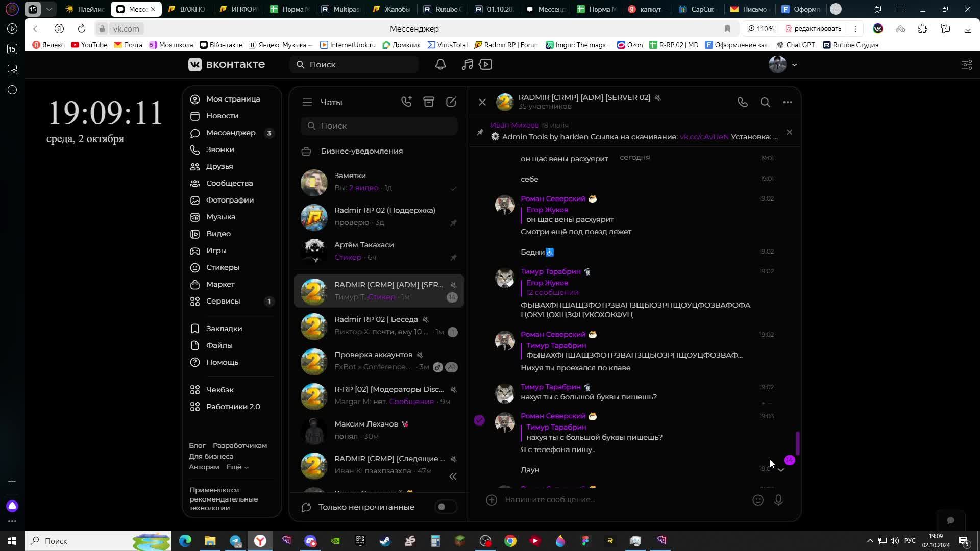Search within the RADMIR chat conversation
The width and height of the screenshot is (980, 551).
pyautogui.click(x=765, y=103)
